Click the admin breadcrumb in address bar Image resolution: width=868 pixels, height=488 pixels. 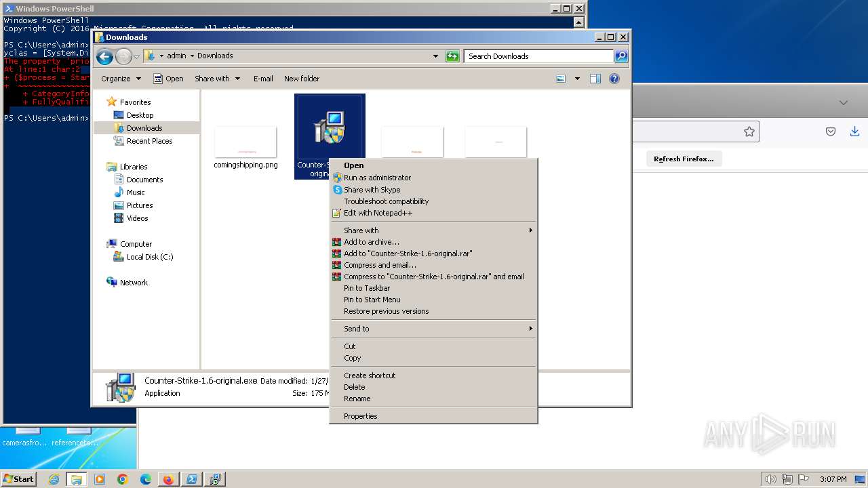176,56
